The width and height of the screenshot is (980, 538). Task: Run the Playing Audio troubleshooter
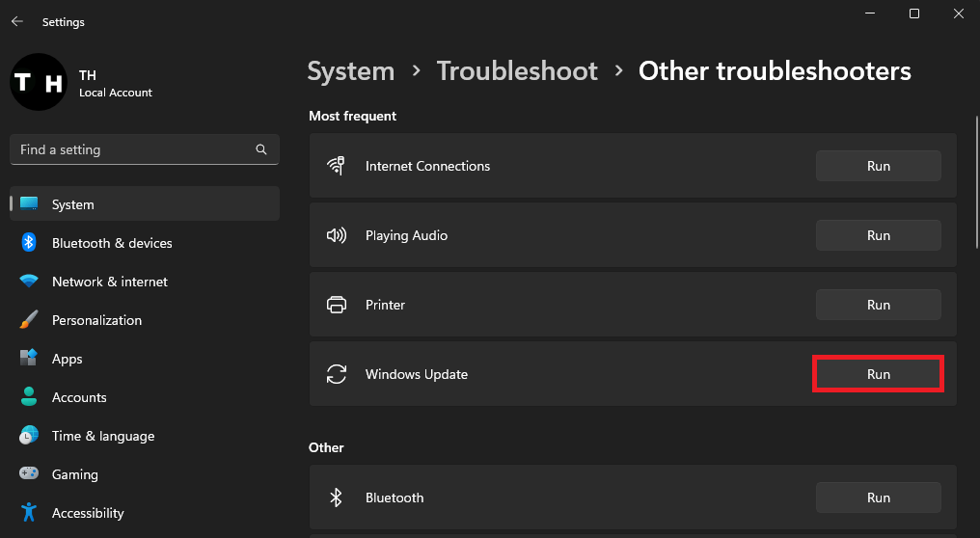878,235
